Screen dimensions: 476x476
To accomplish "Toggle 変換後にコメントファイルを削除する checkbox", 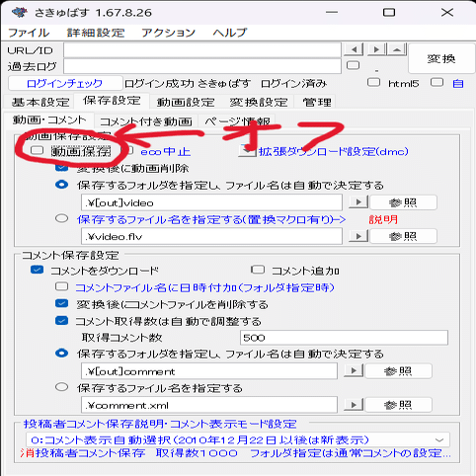I will [61, 303].
